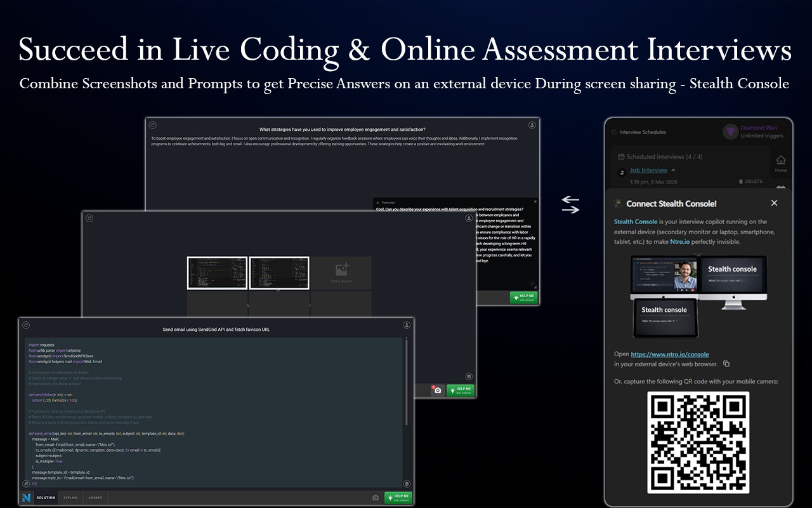Click the Transcript panel's drag handle icon
Image resolution: width=812 pixels, height=508 pixels.
(x=377, y=202)
